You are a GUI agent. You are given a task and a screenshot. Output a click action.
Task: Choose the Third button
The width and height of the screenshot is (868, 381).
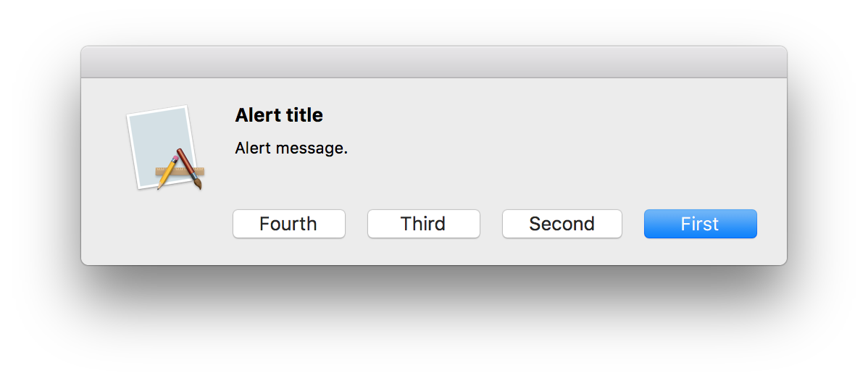click(x=423, y=224)
